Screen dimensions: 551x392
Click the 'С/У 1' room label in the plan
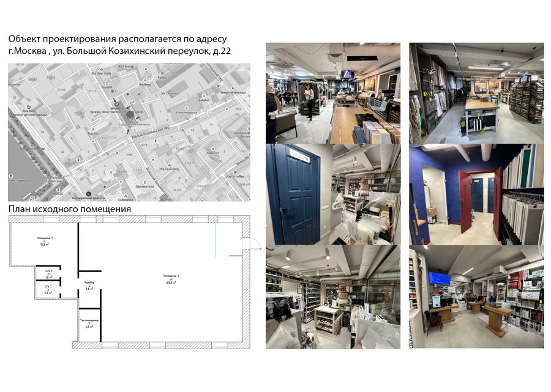tap(49, 272)
